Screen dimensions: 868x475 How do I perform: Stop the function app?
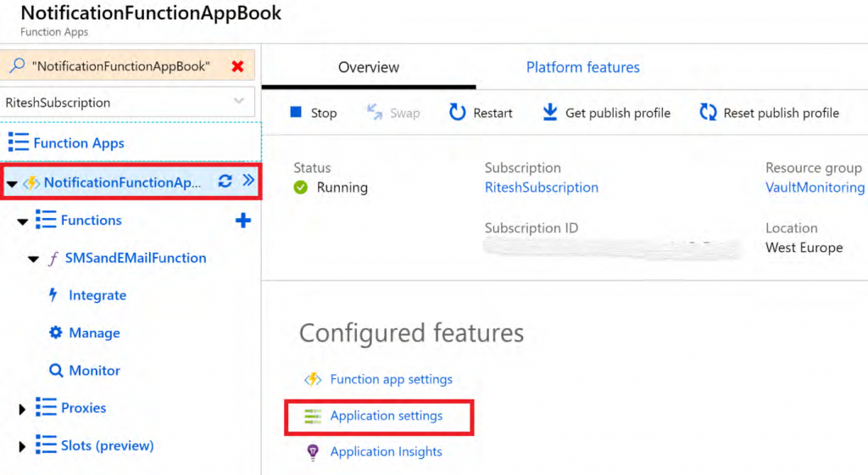(x=313, y=113)
